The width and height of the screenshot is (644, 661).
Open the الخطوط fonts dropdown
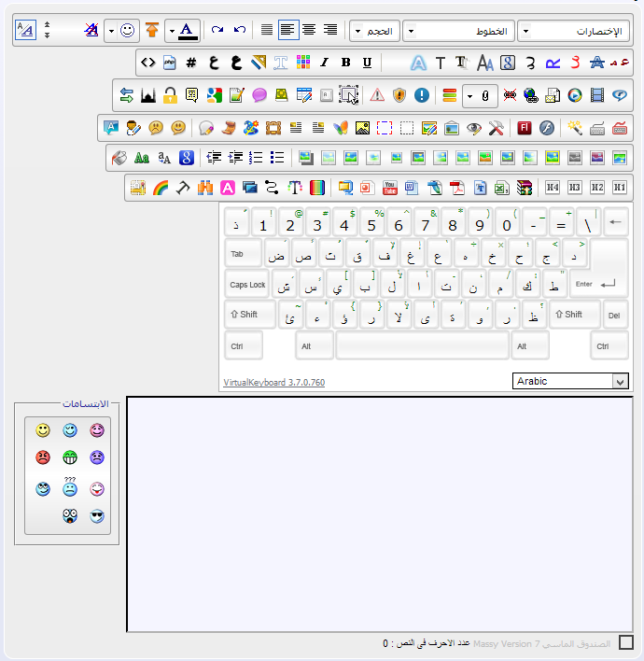coord(458,31)
